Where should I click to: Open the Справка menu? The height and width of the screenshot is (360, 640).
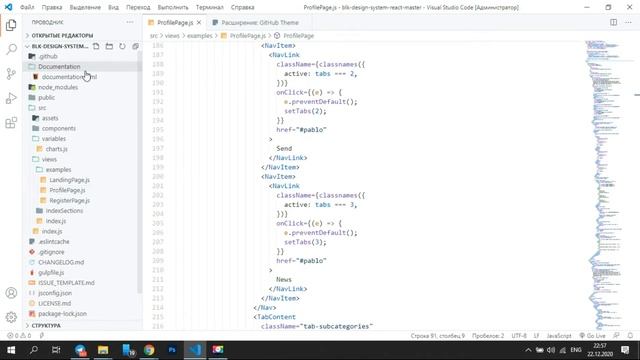242,7
